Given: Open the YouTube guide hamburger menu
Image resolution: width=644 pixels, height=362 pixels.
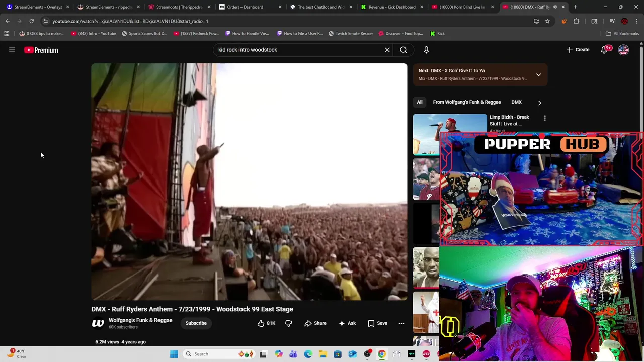Looking at the screenshot, I should click(12, 50).
